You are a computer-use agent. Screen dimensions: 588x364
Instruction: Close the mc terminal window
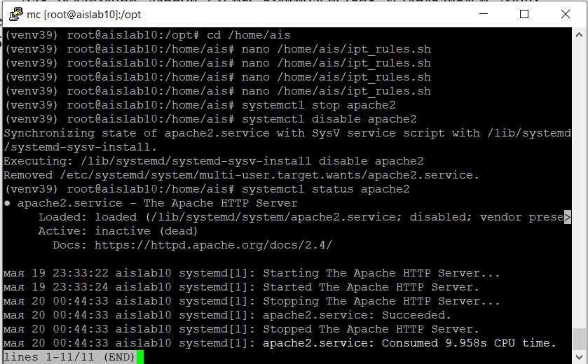[566, 14]
